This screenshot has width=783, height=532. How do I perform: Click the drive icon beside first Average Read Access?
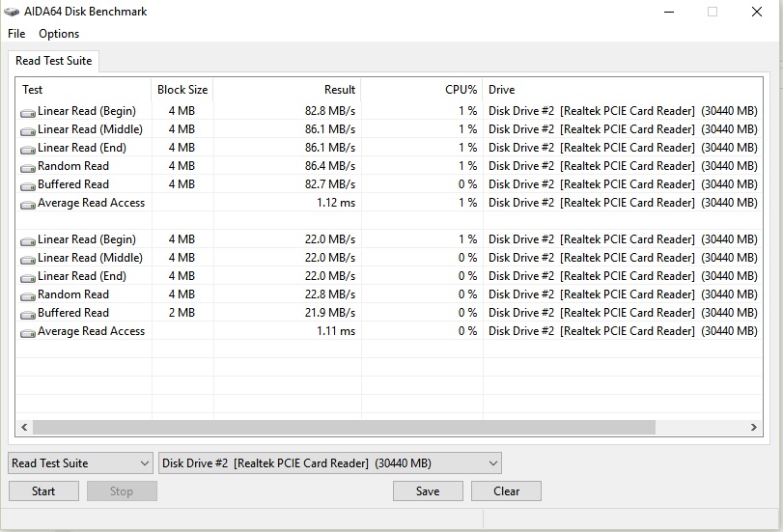coord(28,204)
